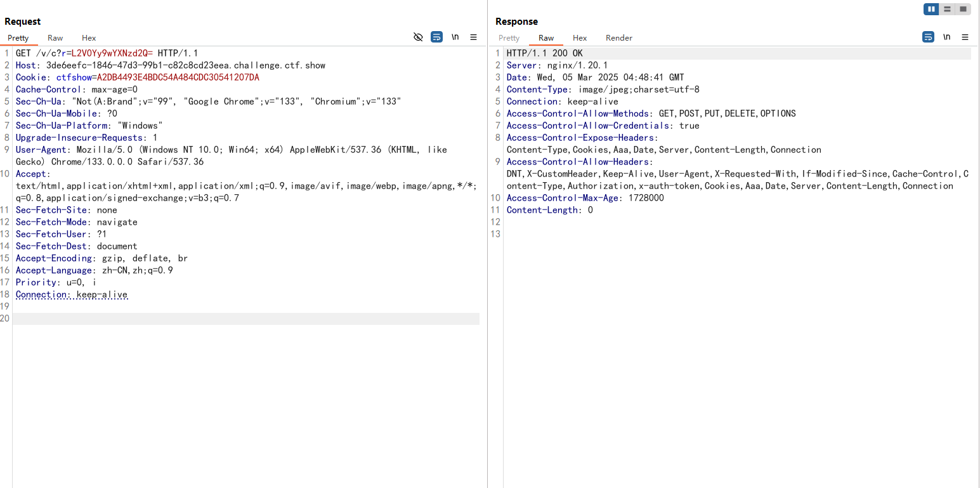Open Response Hex tab
The image size is (980, 488).
(x=580, y=38)
